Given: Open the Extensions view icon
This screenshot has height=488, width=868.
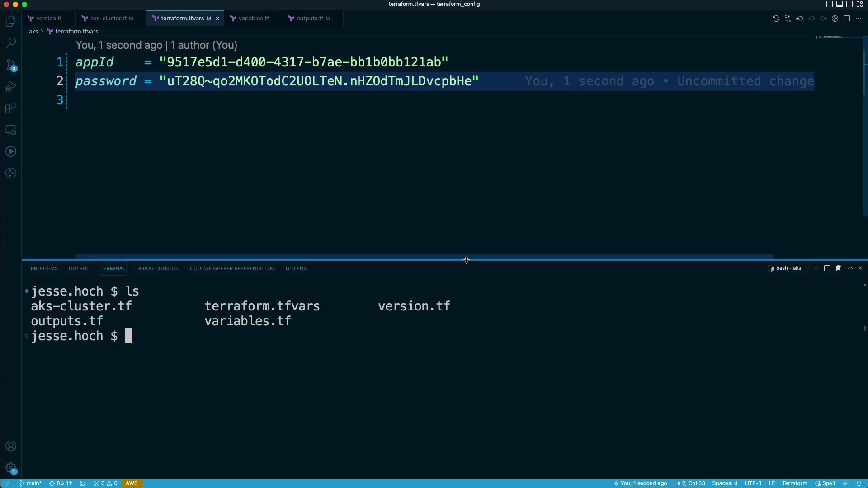Looking at the screenshot, I should (11, 108).
